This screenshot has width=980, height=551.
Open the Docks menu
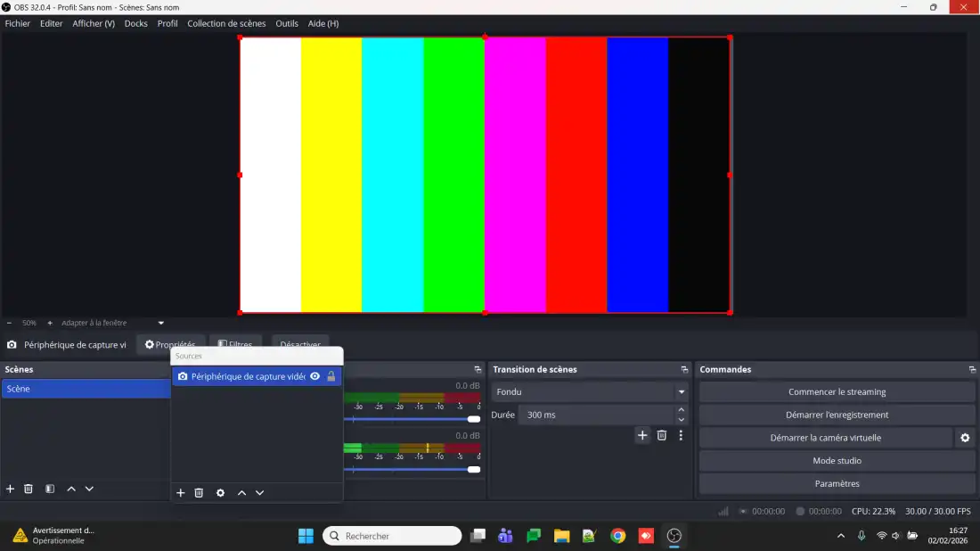136,23
